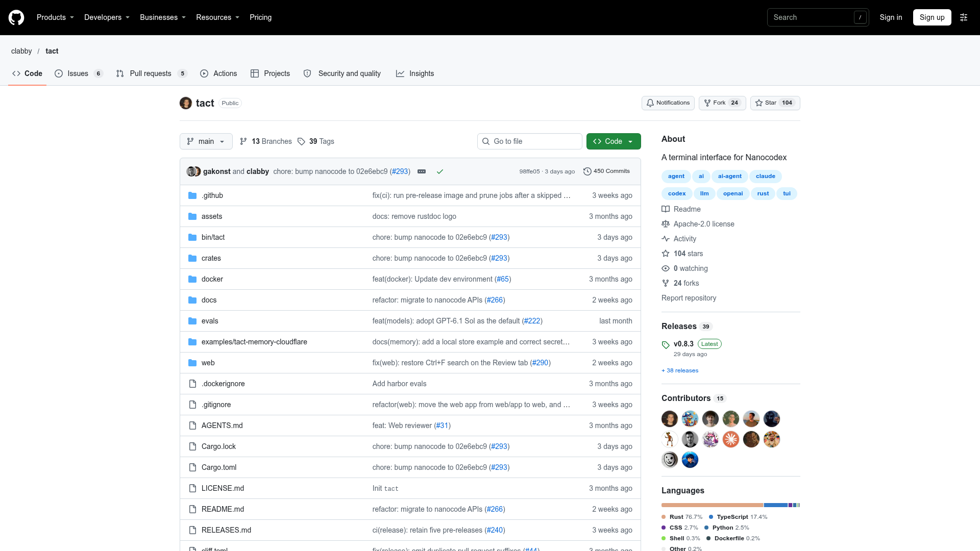Open the + 38 releases link
Viewport: 980px width, 551px height.
[x=680, y=370]
